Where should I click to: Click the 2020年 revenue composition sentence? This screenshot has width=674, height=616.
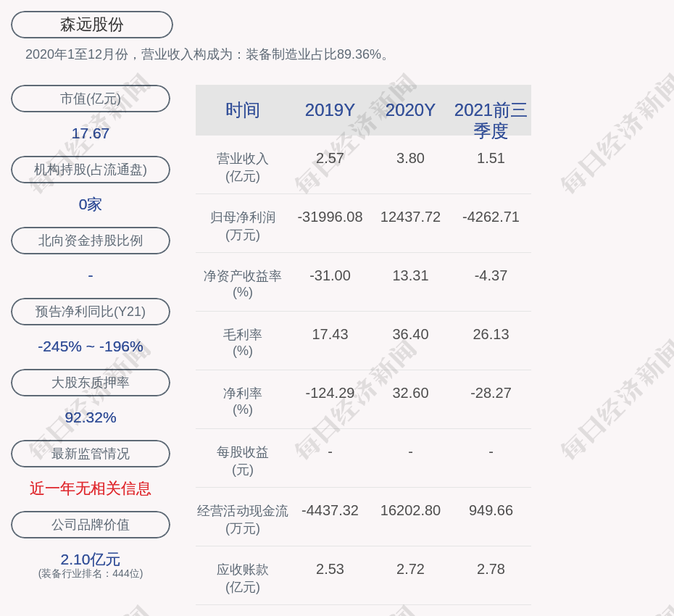pos(207,54)
